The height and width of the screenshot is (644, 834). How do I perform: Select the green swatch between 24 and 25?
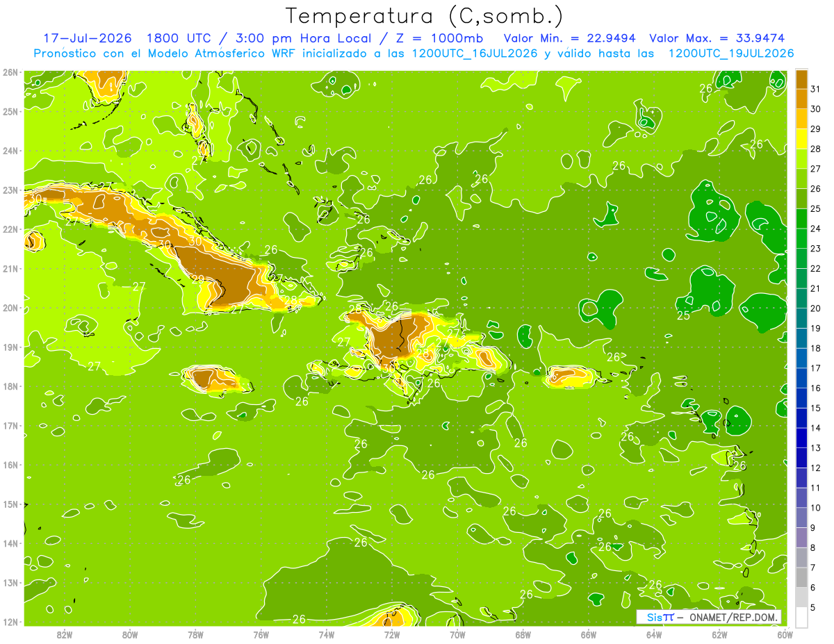tap(802, 218)
